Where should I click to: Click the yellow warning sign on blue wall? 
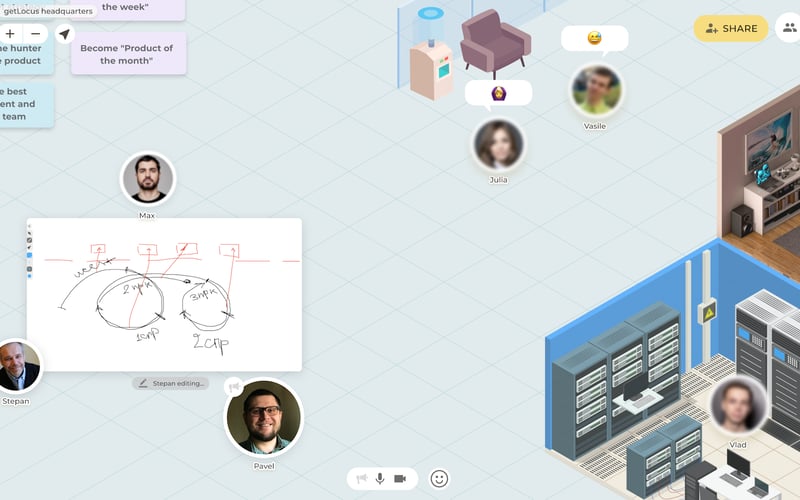click(x=708, y=312)
